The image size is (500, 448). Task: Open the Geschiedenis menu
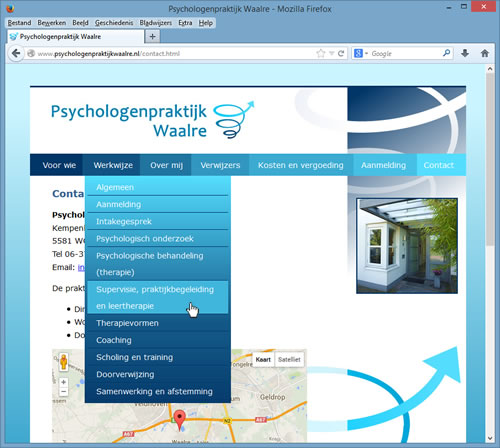[114, 23]
